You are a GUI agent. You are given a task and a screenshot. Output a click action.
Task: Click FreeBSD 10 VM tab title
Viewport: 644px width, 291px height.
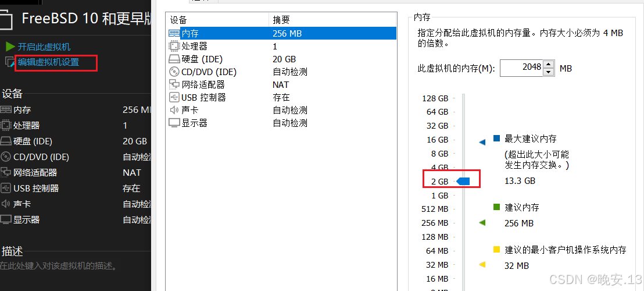[86, 19]
